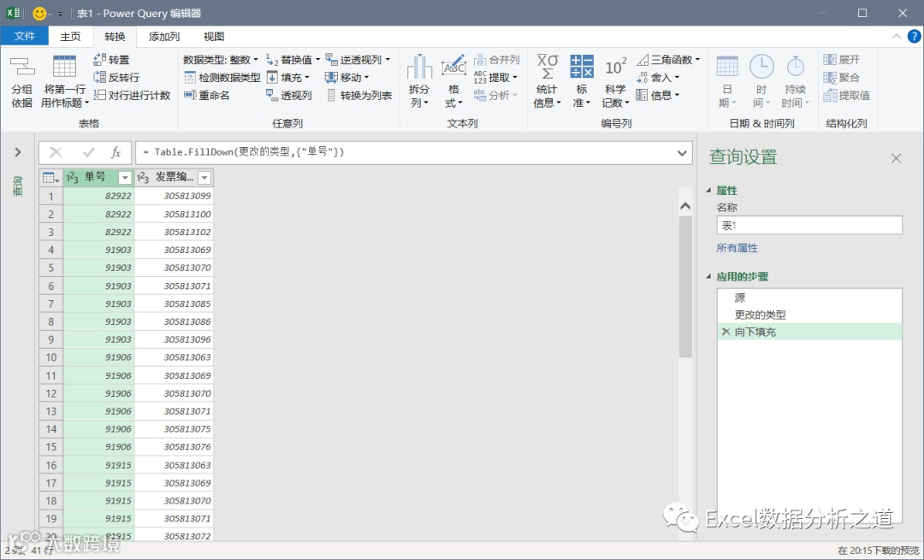Expand the queries pane arrow
Viewport: 924px width, 560px height.
tap(18, 152)
